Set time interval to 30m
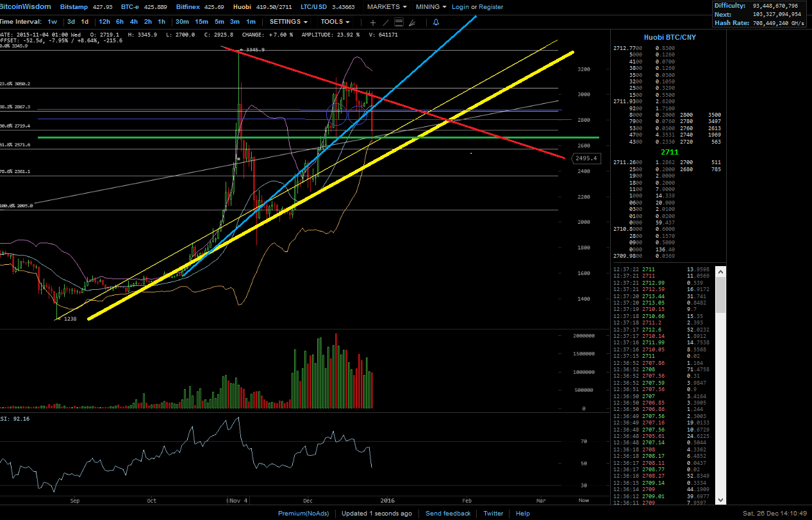The image size is (812, 520). (x=182, y=22)
